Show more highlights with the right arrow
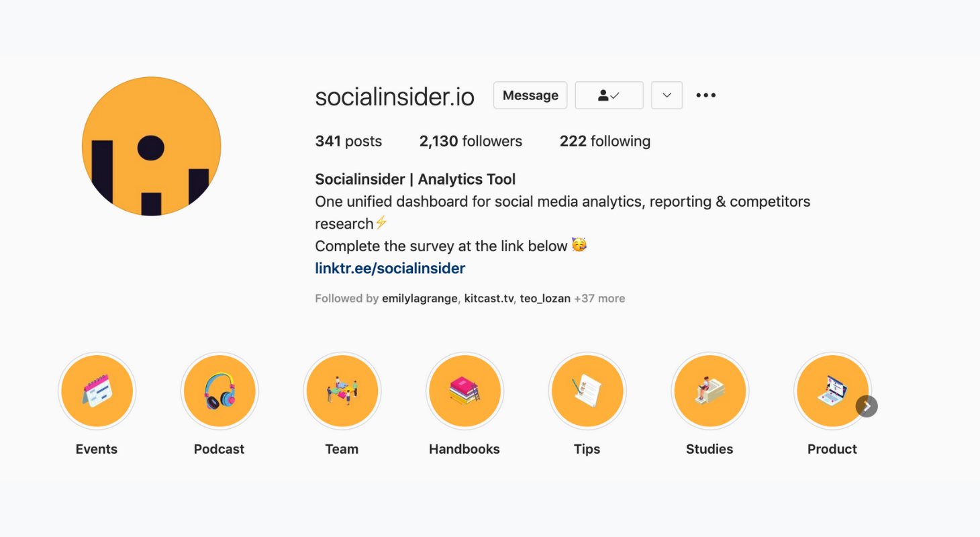Viewport: 980px width, 537px height. [867, 406]
